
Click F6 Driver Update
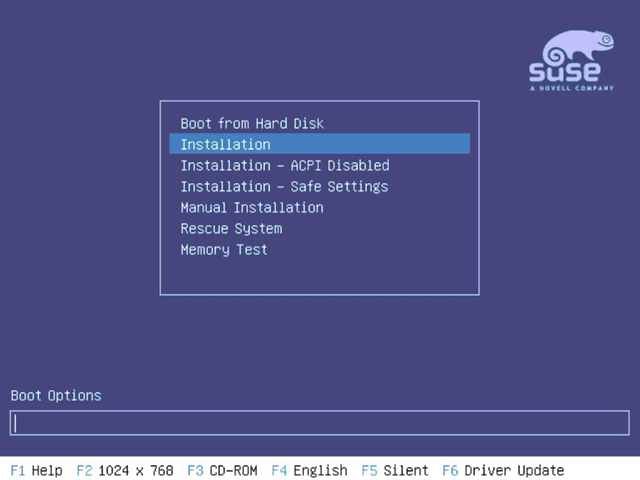click(503, 470)
